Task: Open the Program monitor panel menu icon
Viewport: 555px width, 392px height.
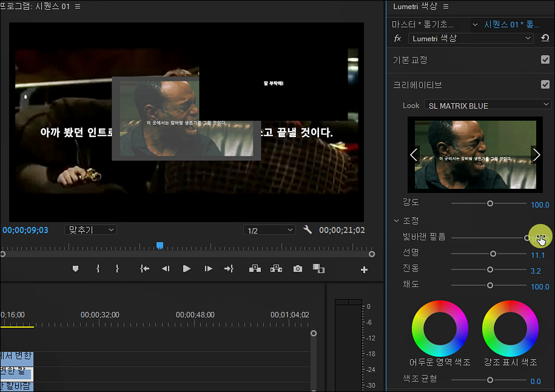Action: pos(78,7)
